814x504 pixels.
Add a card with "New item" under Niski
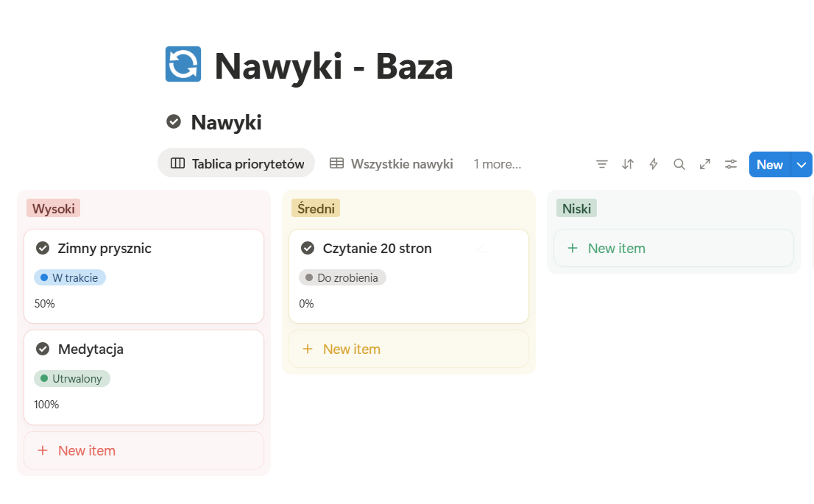pyautogui.click(x=605, y=248)
